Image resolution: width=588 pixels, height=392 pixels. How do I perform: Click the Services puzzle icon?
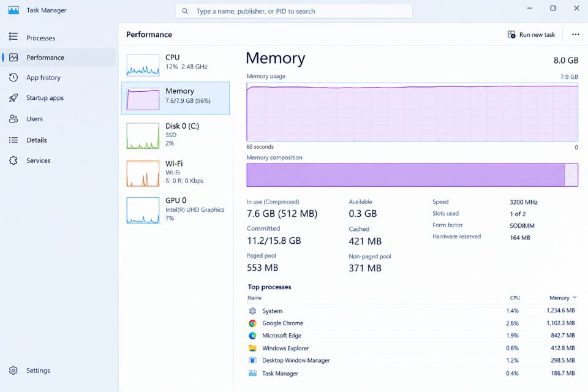coord(13,160)
